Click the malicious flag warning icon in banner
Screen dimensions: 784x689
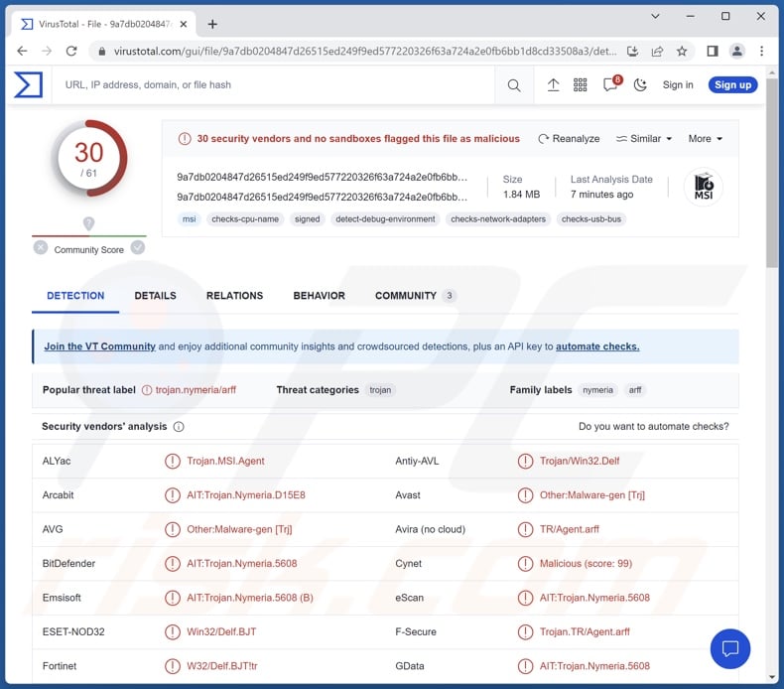point(185,139)
